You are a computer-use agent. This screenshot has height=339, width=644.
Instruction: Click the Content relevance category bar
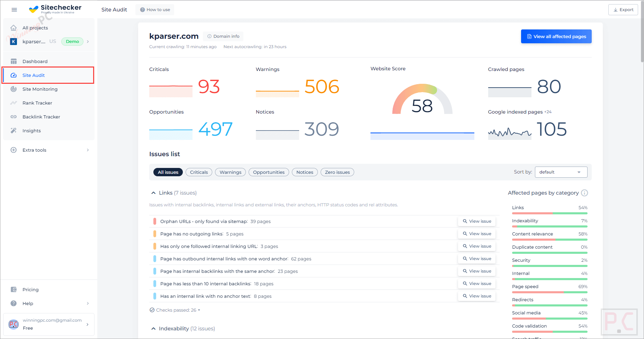(550, 240)
